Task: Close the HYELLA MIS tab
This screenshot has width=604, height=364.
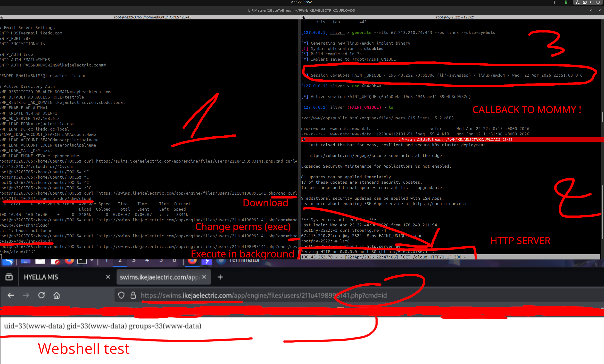Action: pyautogui.click(x=108, y=277)
